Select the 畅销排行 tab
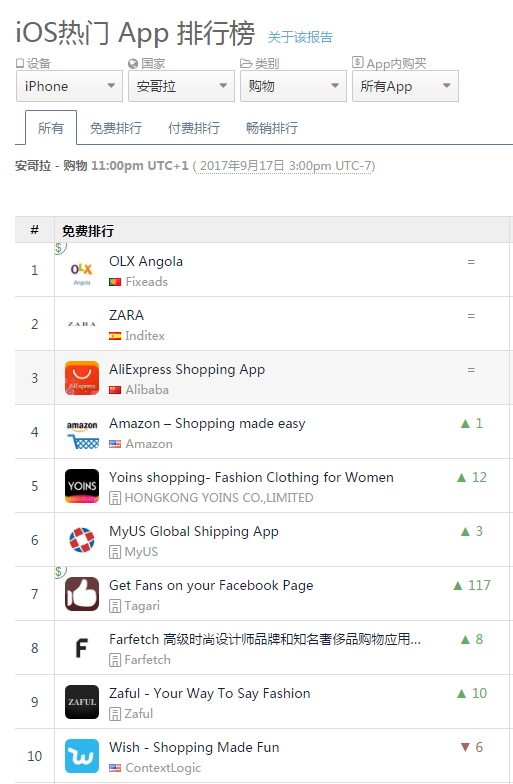This screenshot has height=784, width=513. click(272, 128)
